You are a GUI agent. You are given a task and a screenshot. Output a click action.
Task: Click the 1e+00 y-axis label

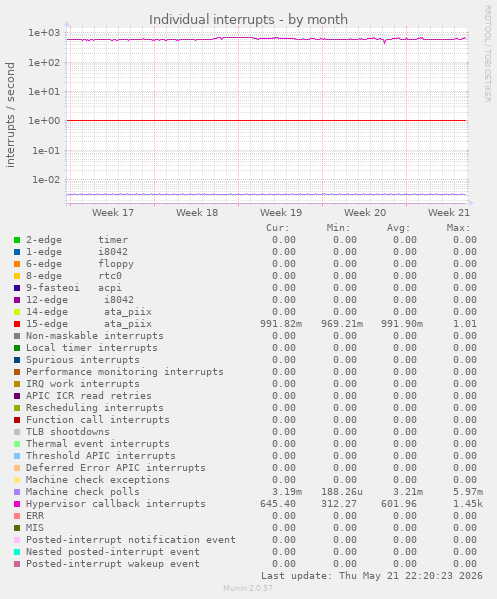44,121
